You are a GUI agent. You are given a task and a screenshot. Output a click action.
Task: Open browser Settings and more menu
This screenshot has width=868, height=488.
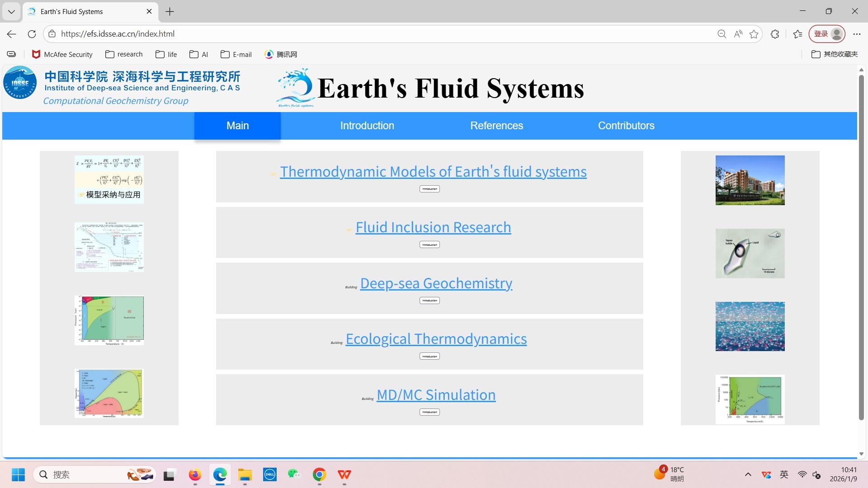point(857,34)
